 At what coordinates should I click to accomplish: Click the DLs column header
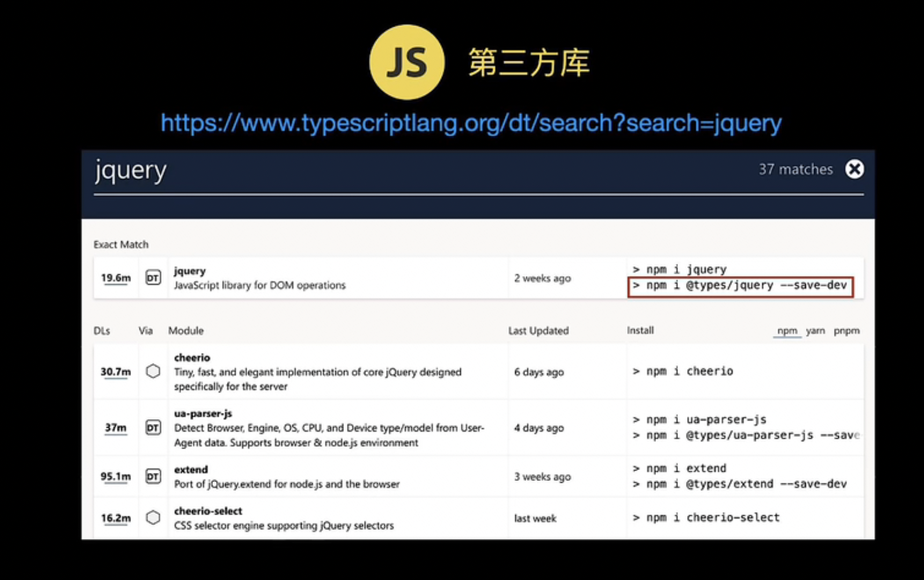(102, 331)
